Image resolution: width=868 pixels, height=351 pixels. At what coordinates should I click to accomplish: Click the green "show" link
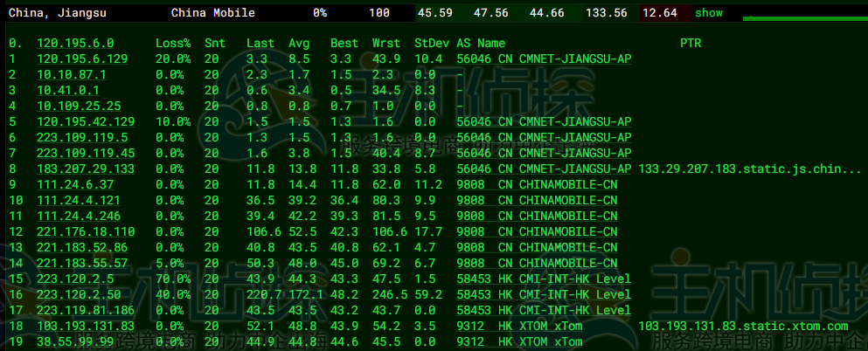click(x=709, y=13)
